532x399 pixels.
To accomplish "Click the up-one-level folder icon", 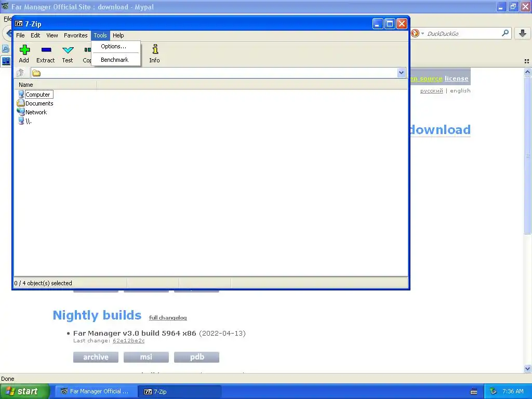I will (x=20, y=73).
